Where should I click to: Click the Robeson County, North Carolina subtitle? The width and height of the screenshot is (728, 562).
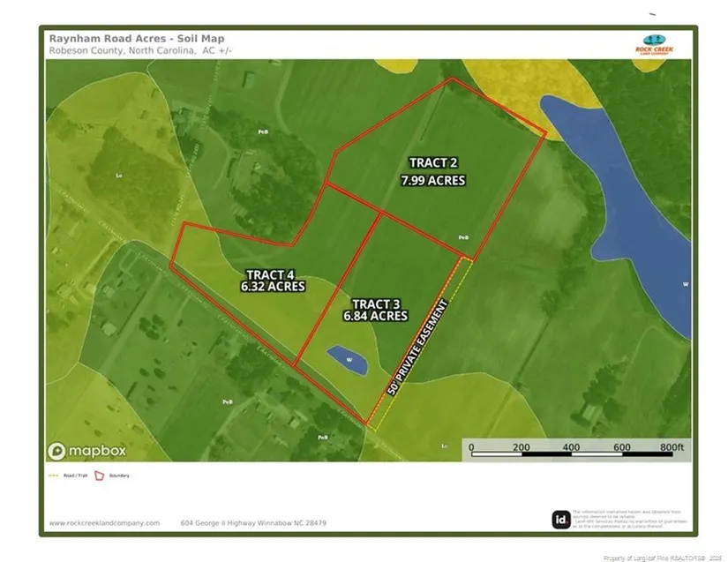(129, 50)
